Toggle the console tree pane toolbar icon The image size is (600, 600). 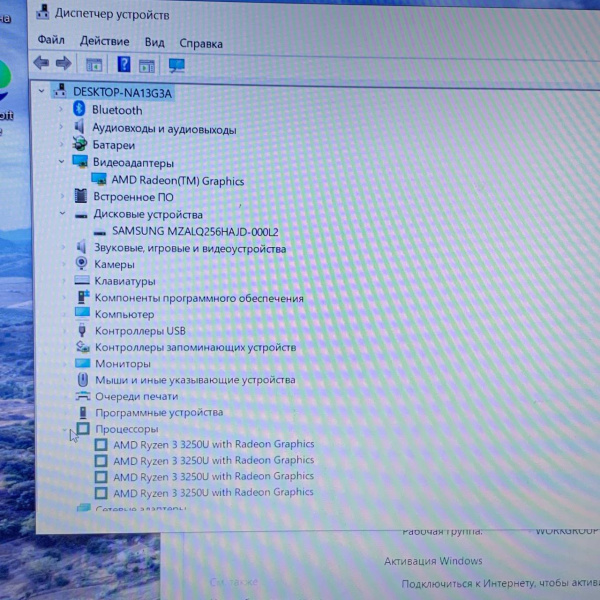pos(94,65)
